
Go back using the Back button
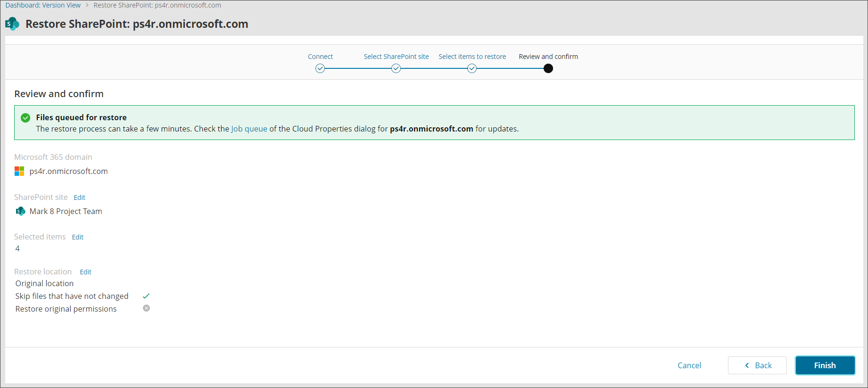click(757, 365)
